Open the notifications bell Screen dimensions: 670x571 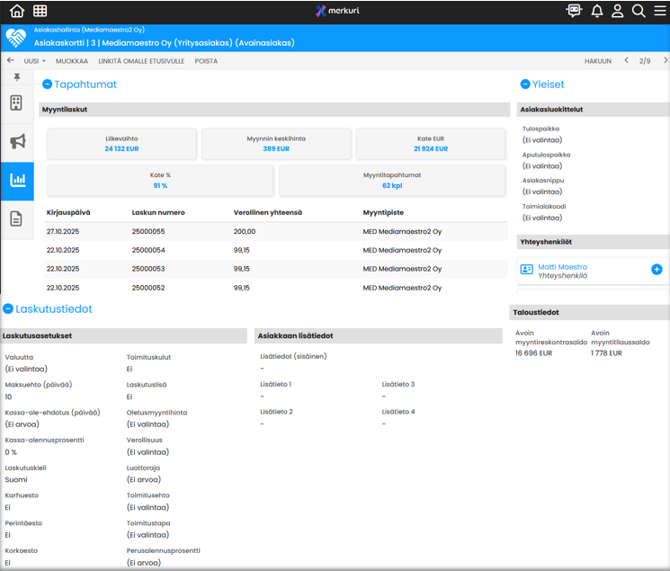coord(597,11)
